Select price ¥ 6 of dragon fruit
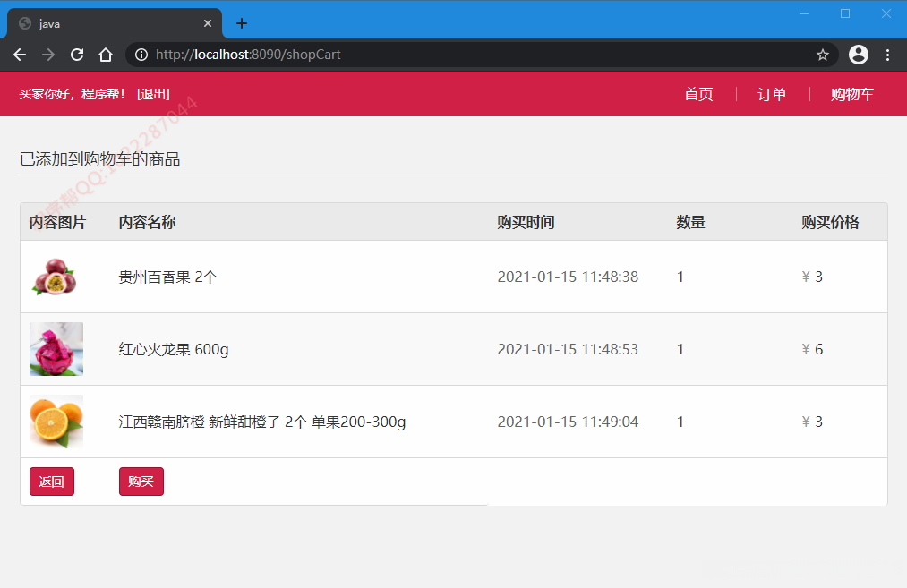 click(812, 349)
